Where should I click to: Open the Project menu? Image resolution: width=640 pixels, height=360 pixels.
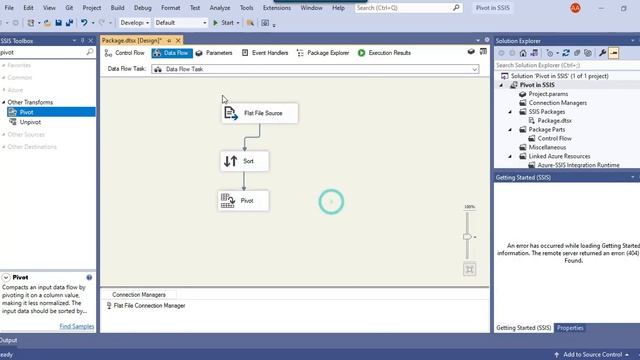click(x=92, y=8)
